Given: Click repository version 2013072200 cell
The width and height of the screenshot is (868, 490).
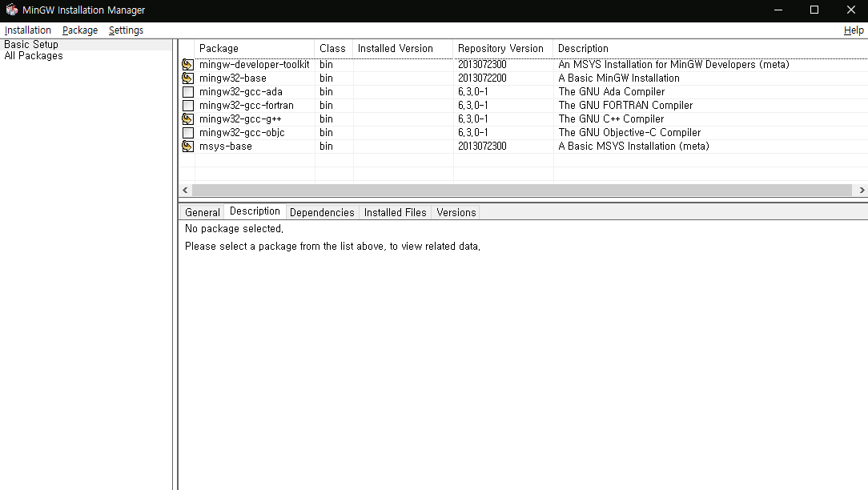Looking at the screenshot, I should click(x=482, y=78).
